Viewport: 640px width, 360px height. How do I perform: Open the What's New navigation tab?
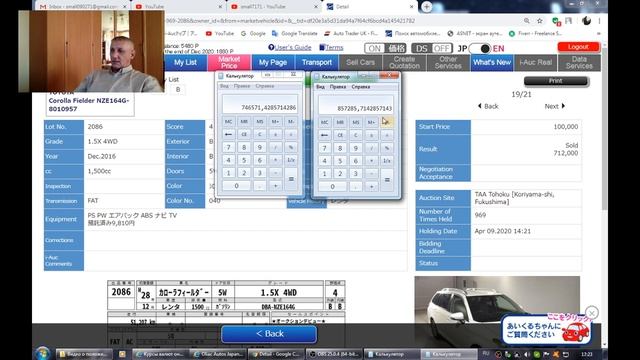[492, 62]
